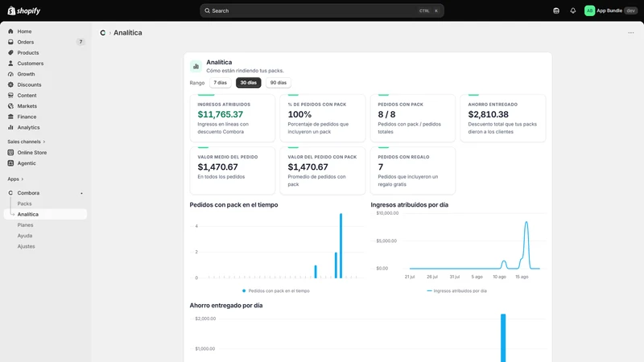
Task: Open Planes in Combora menu
Action: point(25,225)
